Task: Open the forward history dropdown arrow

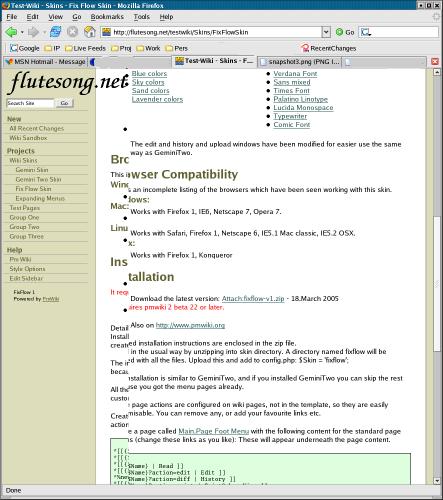Action: tap(44, 32)
